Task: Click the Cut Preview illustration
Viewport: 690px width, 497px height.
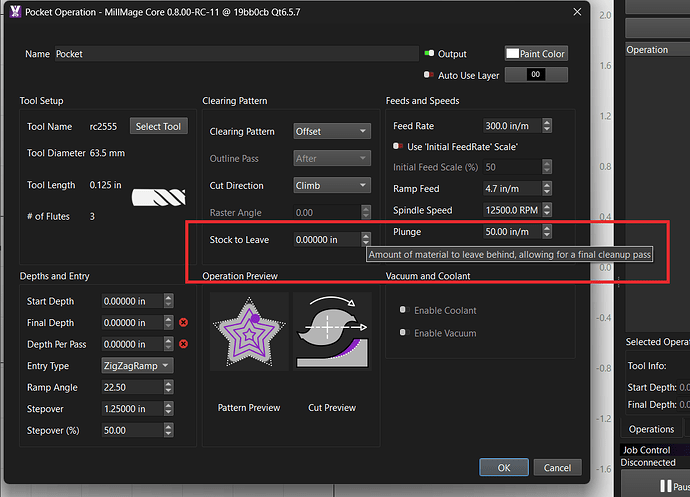Action: click(x=332, y=331)
